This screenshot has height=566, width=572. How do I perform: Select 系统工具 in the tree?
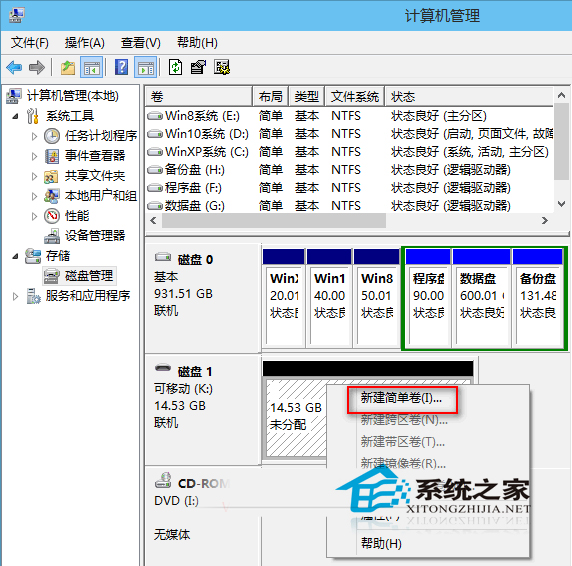pyautogui.click(x=70, y=116)
